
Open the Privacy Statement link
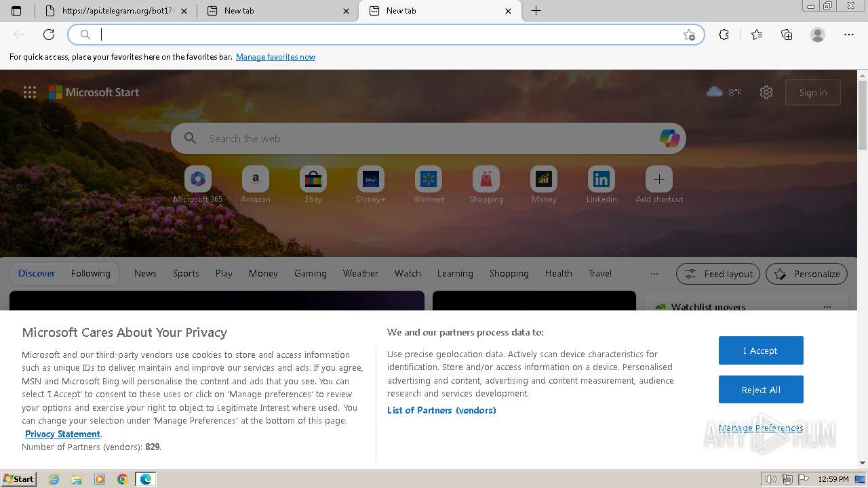pos(62,434)
